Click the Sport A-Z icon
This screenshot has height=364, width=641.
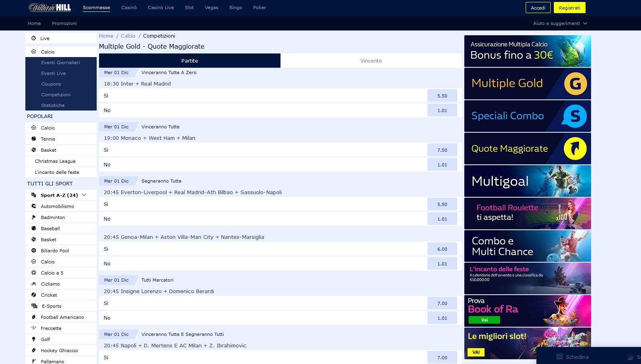(34, 195)
